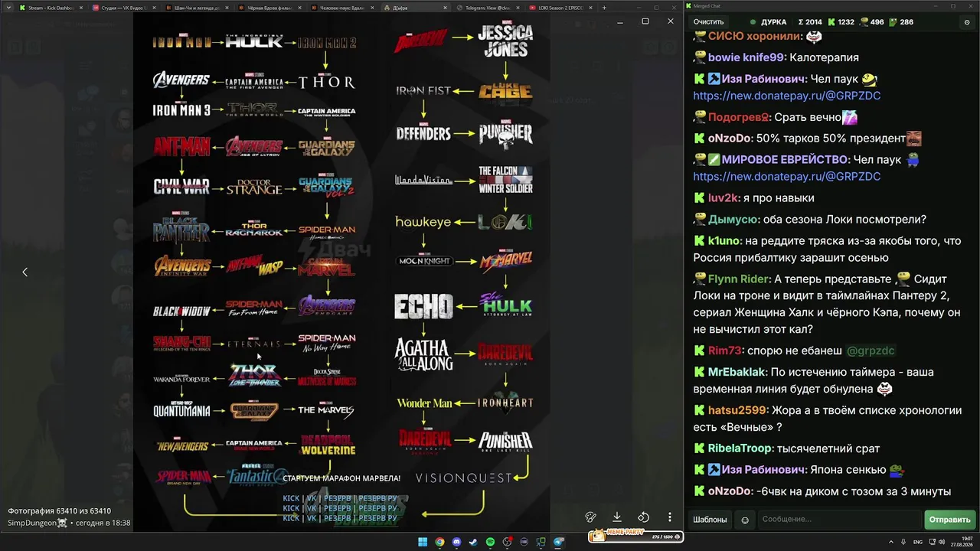Click username luv2k in chat

click(x=724, y=197)
